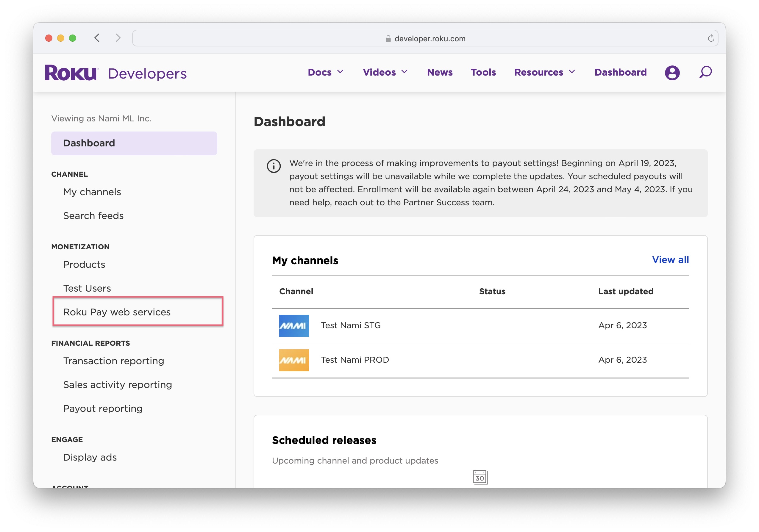Open the Test Nami STG channel thumbnail
Screen dimensions: 759x532
coord(293,326)
